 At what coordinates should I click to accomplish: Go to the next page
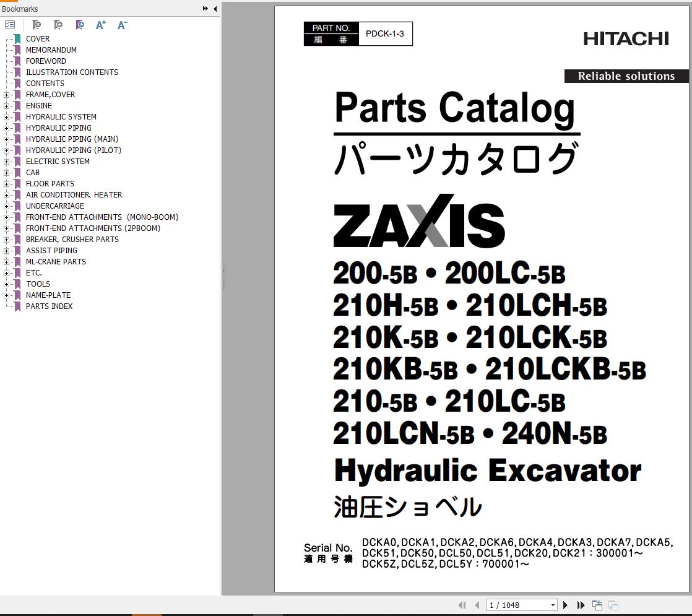pos(565,605)
